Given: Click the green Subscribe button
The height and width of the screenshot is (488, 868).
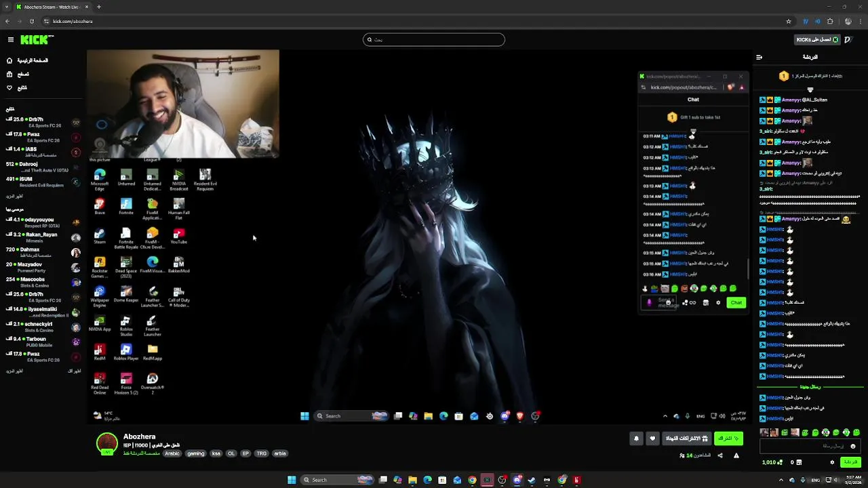Looking at the screenshot, I should pos(729,439).
